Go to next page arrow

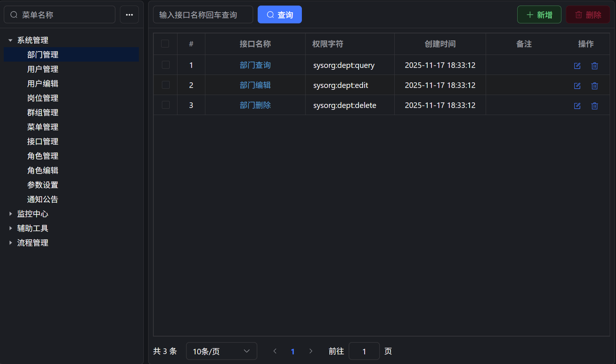click(x=311, y=351)
